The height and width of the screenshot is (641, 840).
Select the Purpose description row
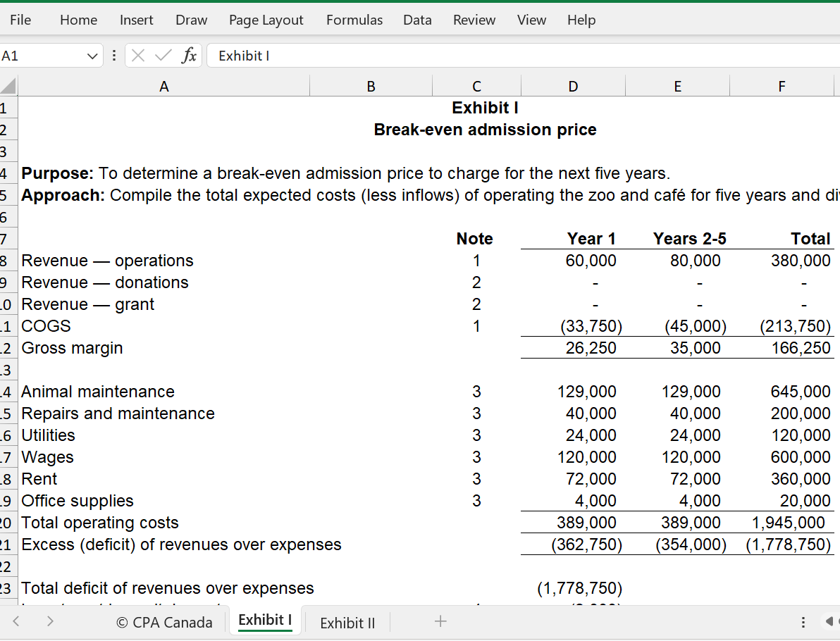[345, 173]
